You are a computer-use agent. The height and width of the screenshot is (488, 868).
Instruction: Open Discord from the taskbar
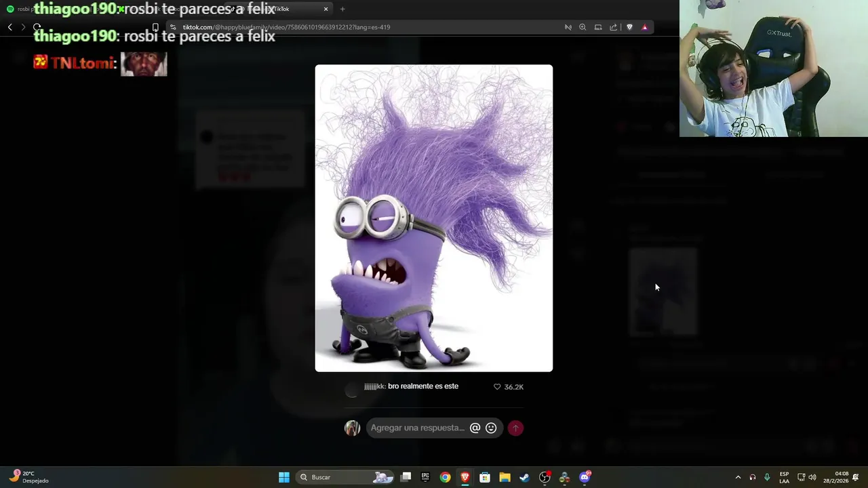585,477
